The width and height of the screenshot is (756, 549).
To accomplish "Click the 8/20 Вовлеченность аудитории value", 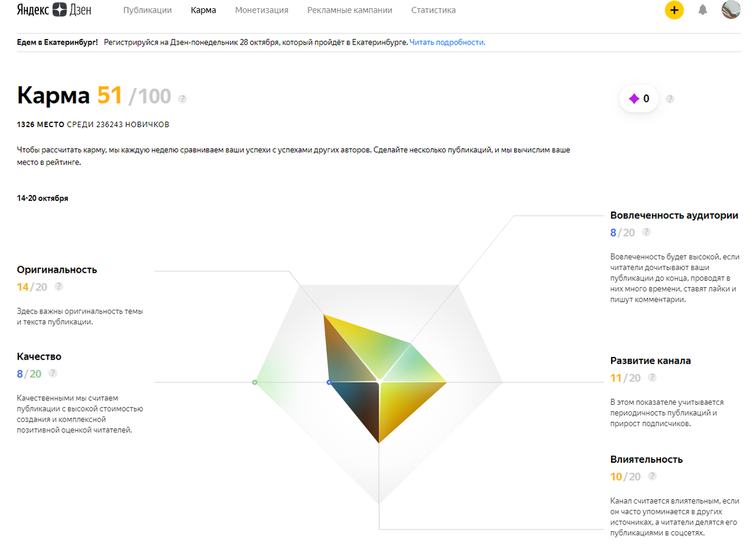I will [x=622, y=232].
